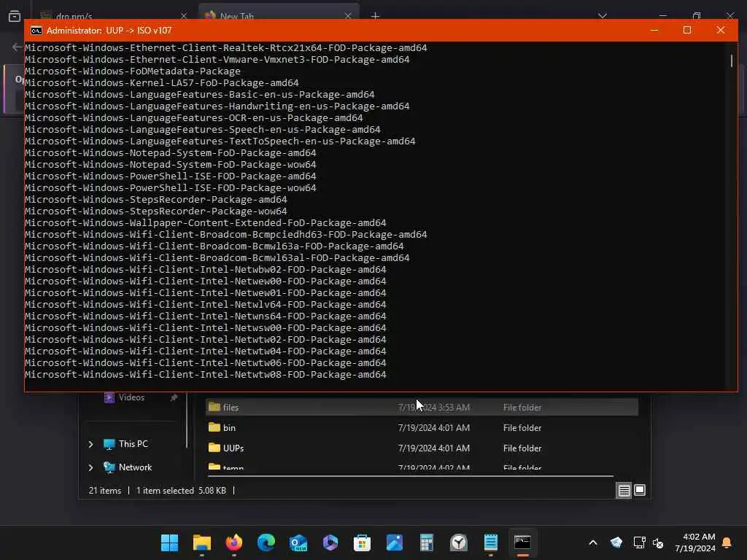Screen dimensions: 747x560
Task: Open Videos in Explorer quick access
Action: tap(131, 397)
